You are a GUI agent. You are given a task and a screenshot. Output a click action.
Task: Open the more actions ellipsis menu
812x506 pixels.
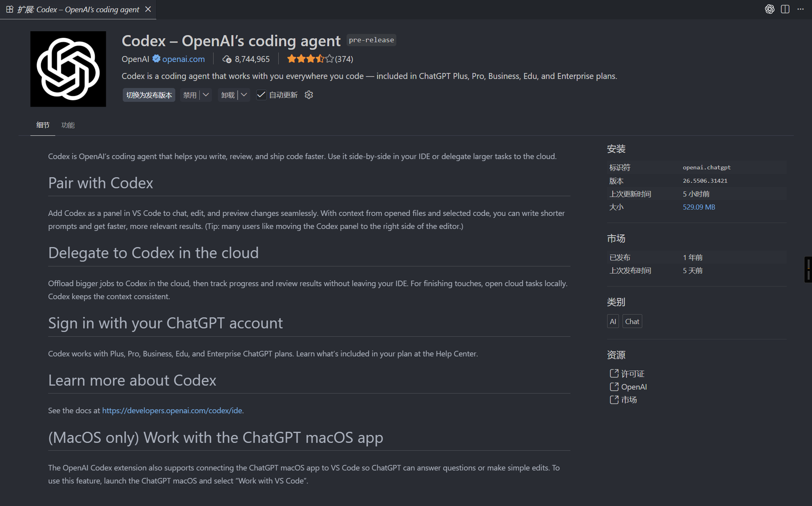(801, 9)
